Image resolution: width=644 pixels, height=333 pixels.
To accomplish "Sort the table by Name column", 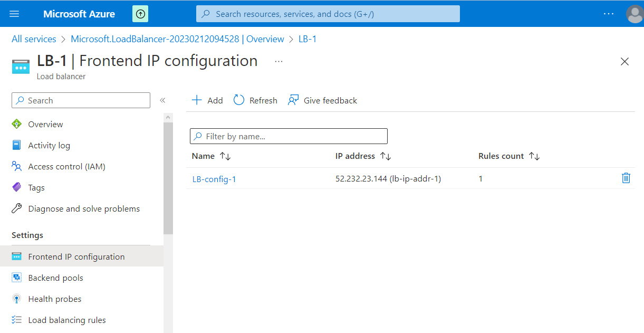I will [x=212, y=156].
